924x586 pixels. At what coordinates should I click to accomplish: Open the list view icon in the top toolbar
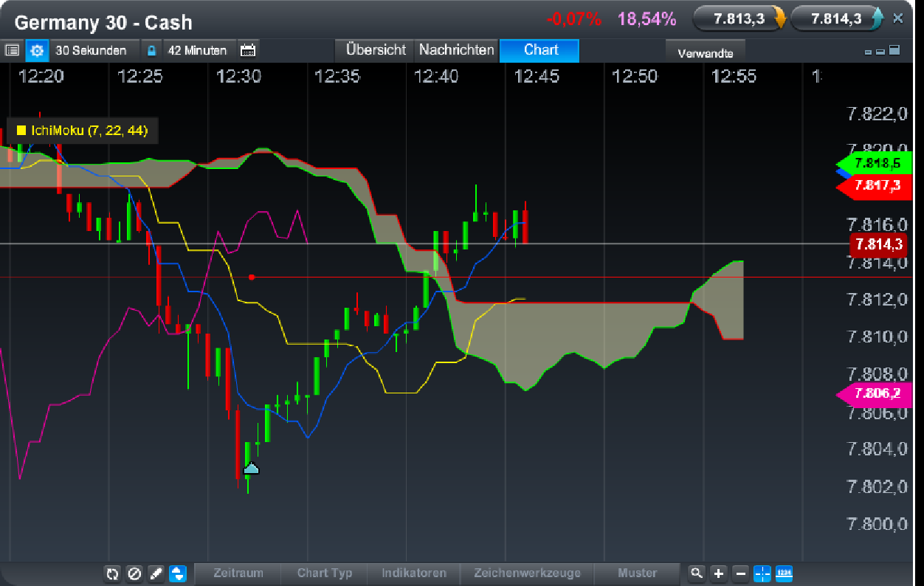[x=12, y=50]
